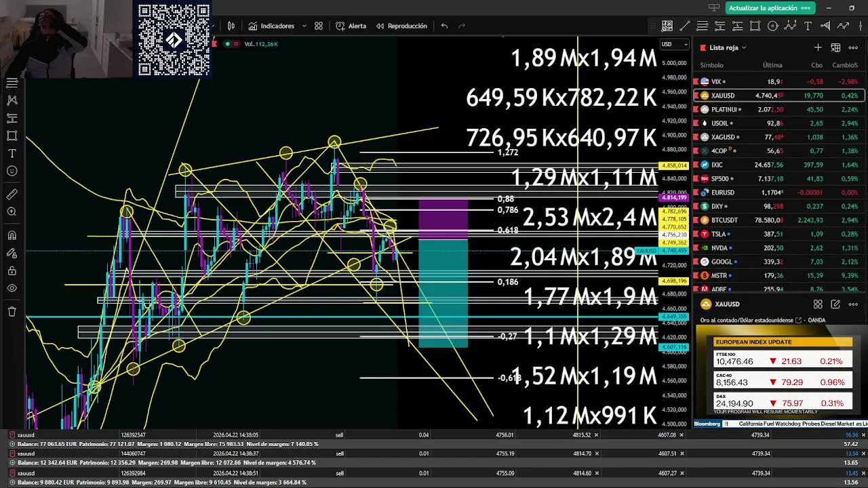Select the left sidebar horizontal lines tool
This screenshot has width=868, height=488.
(x=12, y=83)
